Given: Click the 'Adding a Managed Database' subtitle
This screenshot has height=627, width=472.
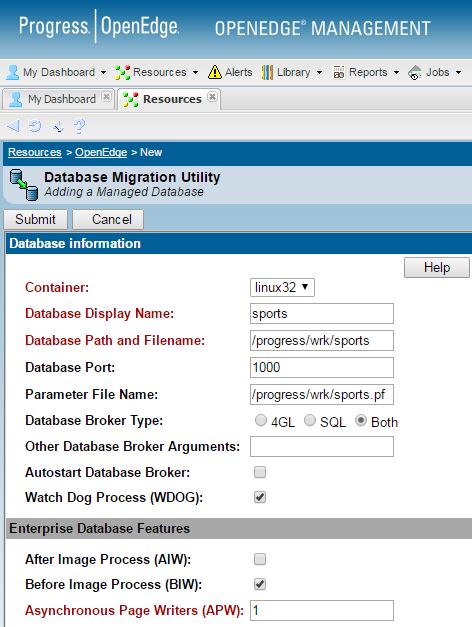Looking at the screenshot, I should point(124,192).
